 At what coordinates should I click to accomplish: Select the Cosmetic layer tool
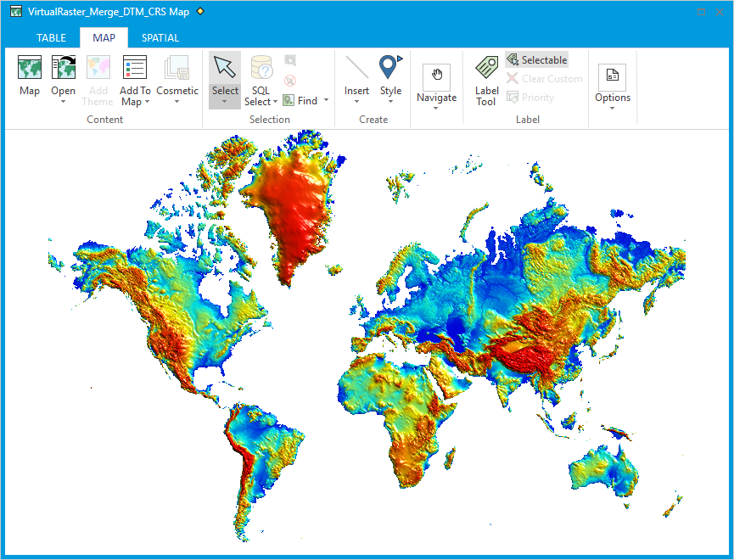176,76
